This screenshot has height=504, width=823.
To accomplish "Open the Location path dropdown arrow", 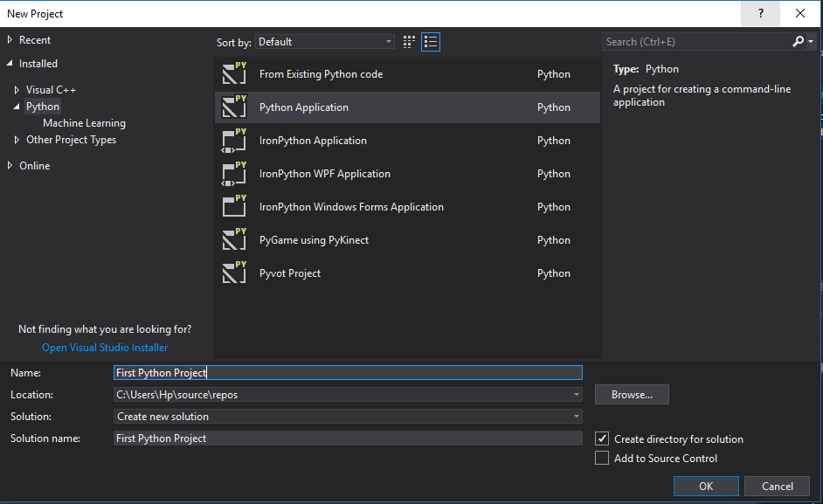I will [x=576, y=394].
